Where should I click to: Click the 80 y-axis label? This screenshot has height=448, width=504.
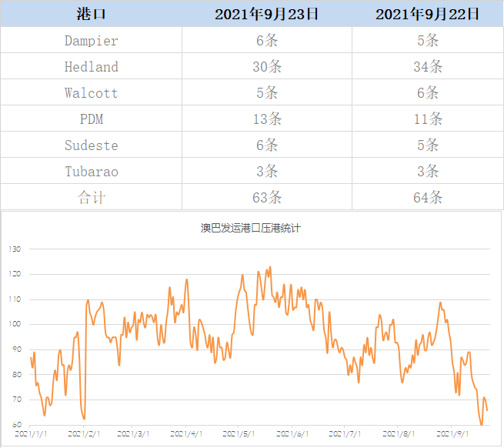[17, 374]
